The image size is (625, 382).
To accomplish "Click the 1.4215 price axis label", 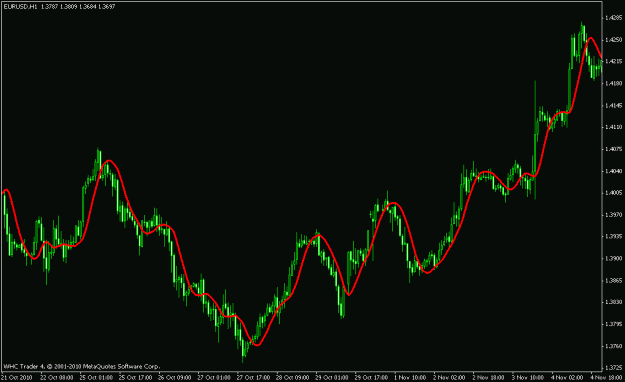I will coord(613,61).
